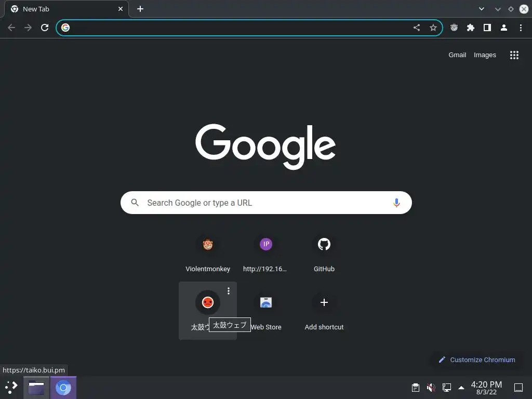This screenshot has height=399, width=532.
Task: Open the clipboard tray icon
Action: [x=416, y=388]
